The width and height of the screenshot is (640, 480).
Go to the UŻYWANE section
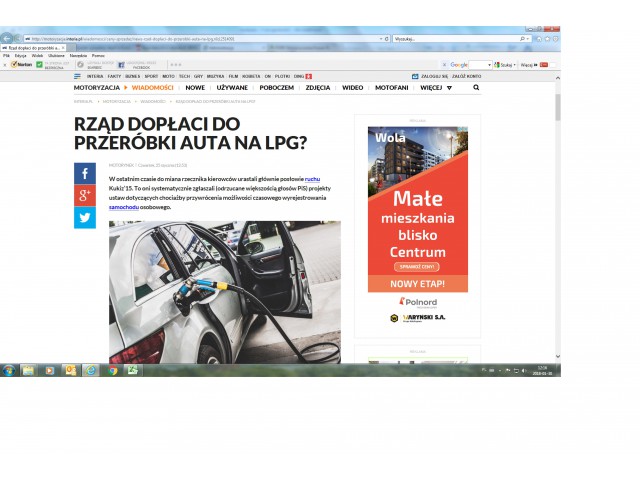(x=232, y=87)
